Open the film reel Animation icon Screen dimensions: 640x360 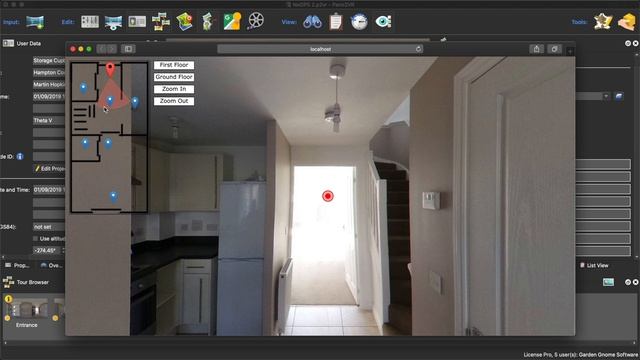coord(256,21)
